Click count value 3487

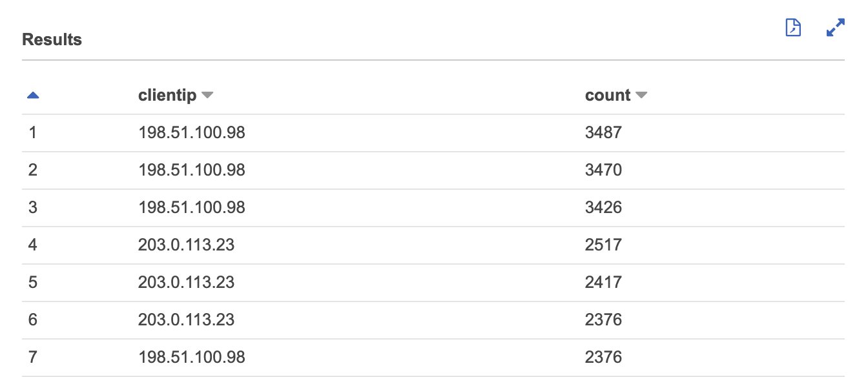(603, 133)
